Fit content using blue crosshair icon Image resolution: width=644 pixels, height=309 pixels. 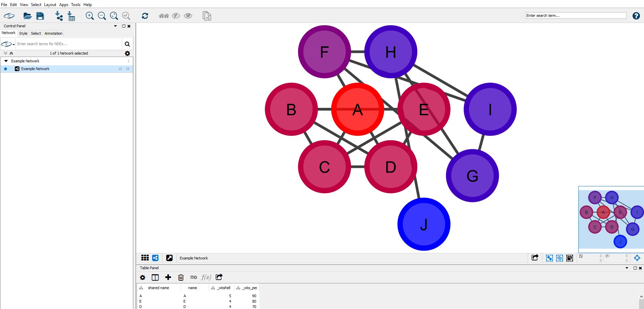pos(637,258)
